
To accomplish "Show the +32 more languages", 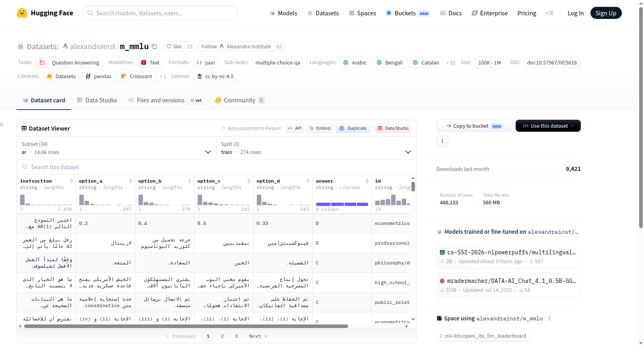I will pos(451,62).
